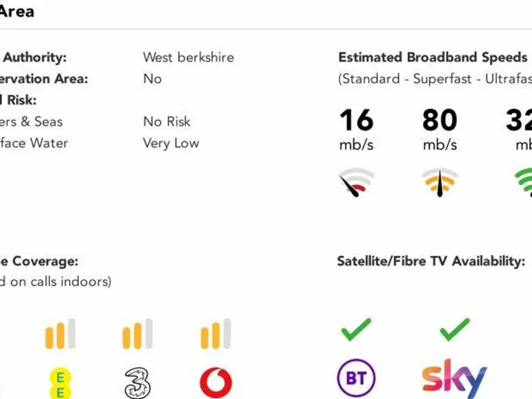Click the West berkshire authority value
Image resolution: width=532 pixels, height=399 pixels.
[x=188, y=57]
